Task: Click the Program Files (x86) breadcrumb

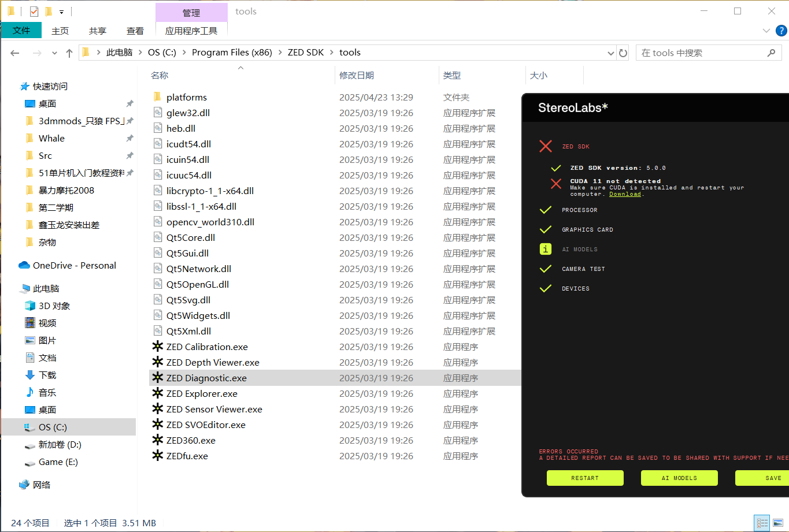Action: coord(232,53)
